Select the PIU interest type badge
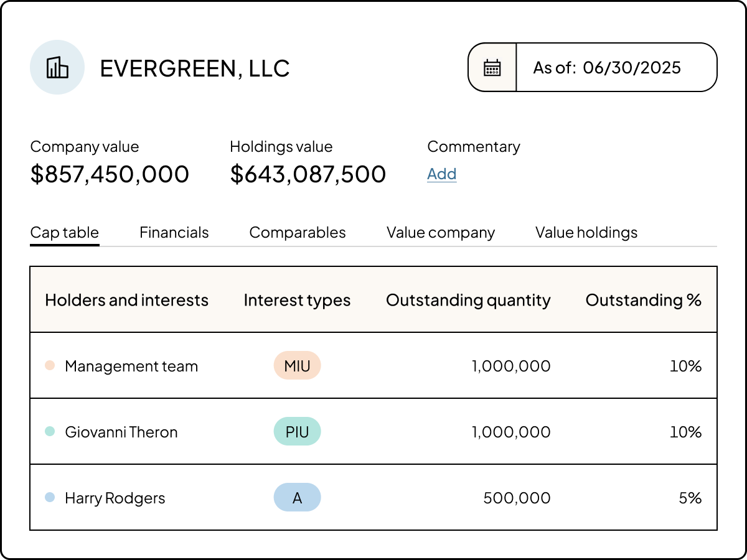This screenshot has height=560, width=747. 297,431
